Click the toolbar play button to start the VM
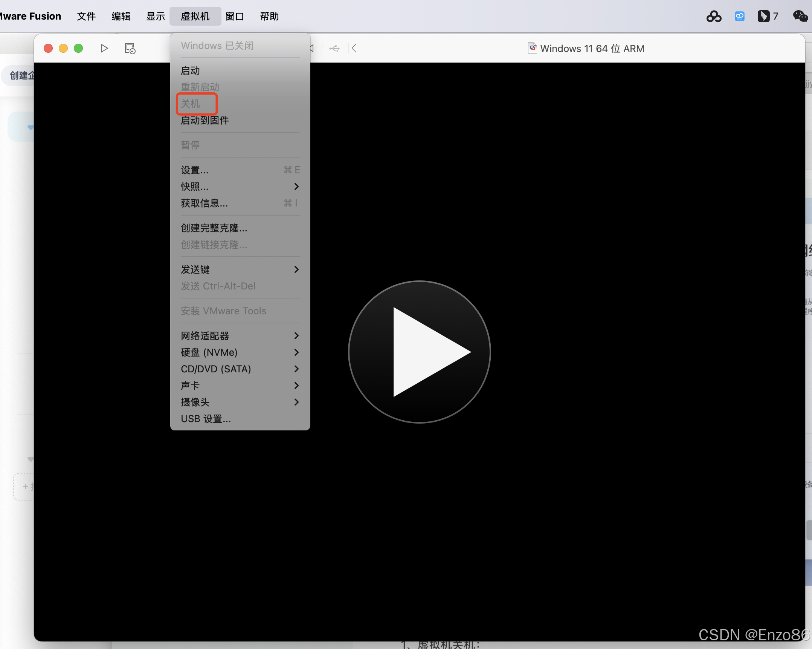The height and width of the screenshot is (649, 812). [104, 48]
